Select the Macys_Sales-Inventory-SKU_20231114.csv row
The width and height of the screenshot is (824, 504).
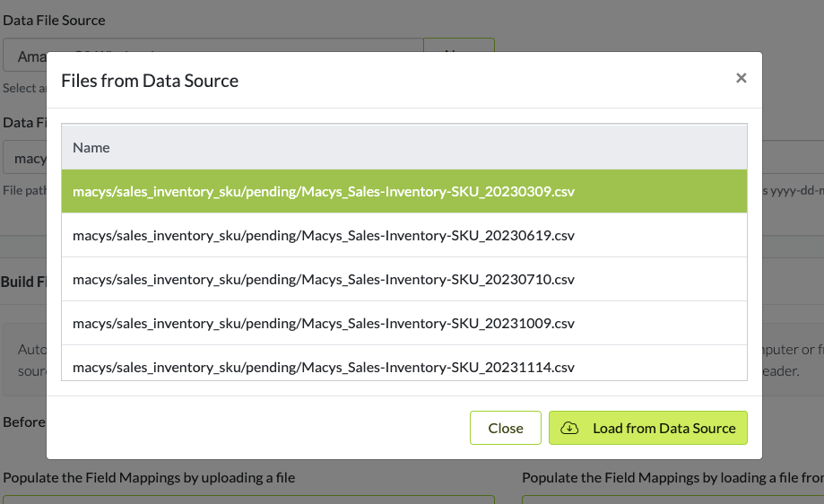coord(403,366)
